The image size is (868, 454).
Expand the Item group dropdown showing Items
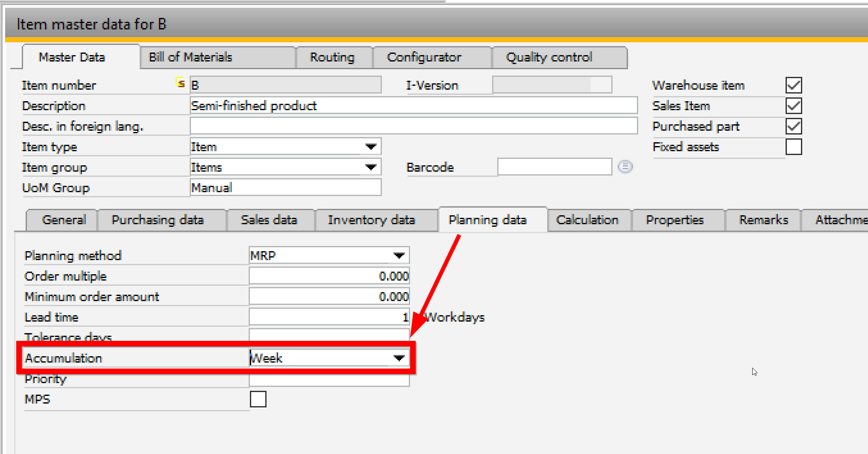[371, 167]
